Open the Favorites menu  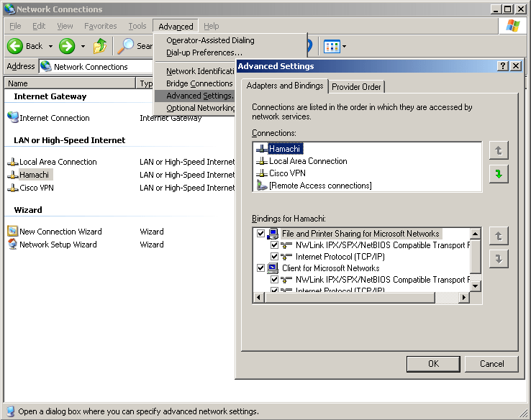101,26
